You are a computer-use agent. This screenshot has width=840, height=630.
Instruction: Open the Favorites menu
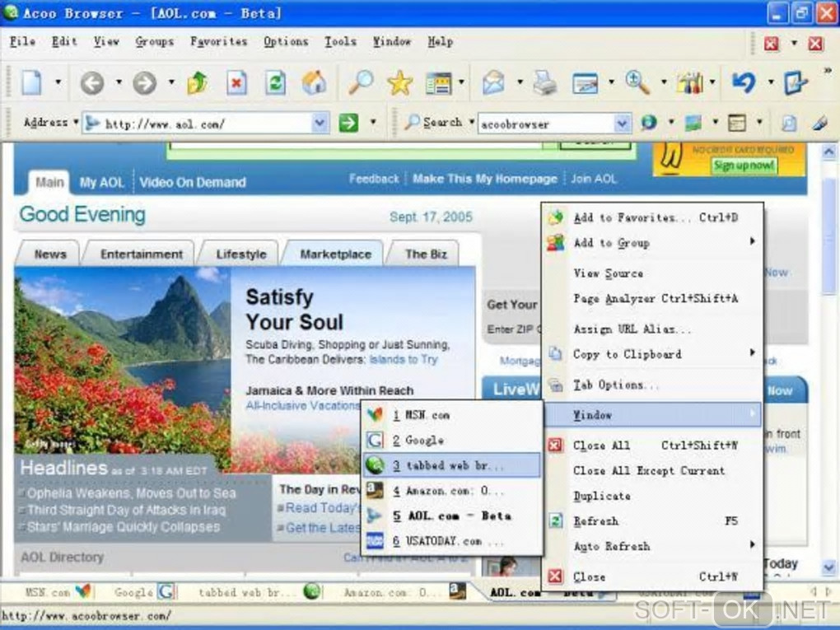pyautogui.click(x=218, y=42)
